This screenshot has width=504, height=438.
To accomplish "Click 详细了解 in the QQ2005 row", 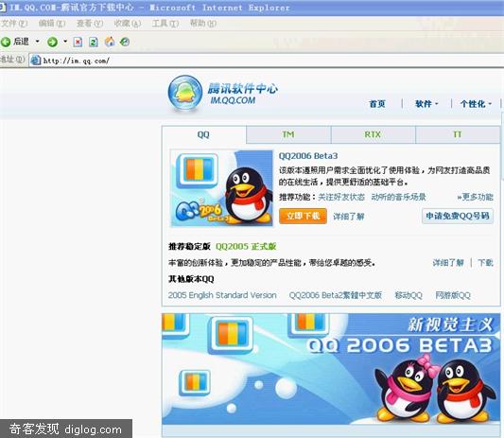I will point(448,263).
